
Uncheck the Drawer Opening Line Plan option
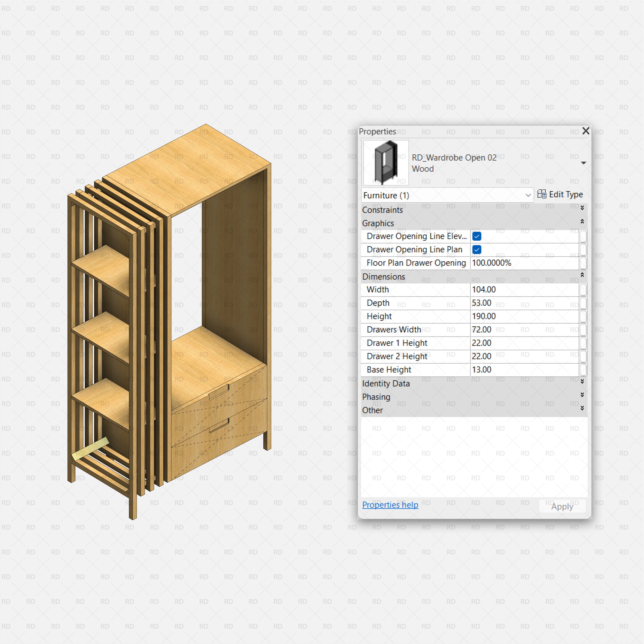[x=477, y=249]
